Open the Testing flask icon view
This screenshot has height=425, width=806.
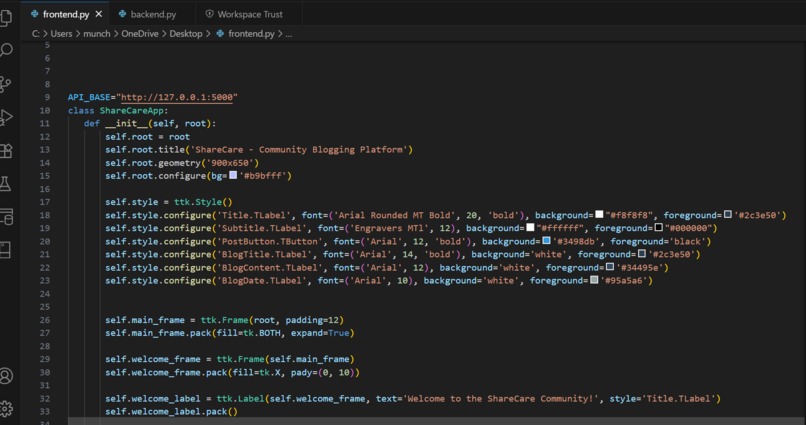[6, 183]
